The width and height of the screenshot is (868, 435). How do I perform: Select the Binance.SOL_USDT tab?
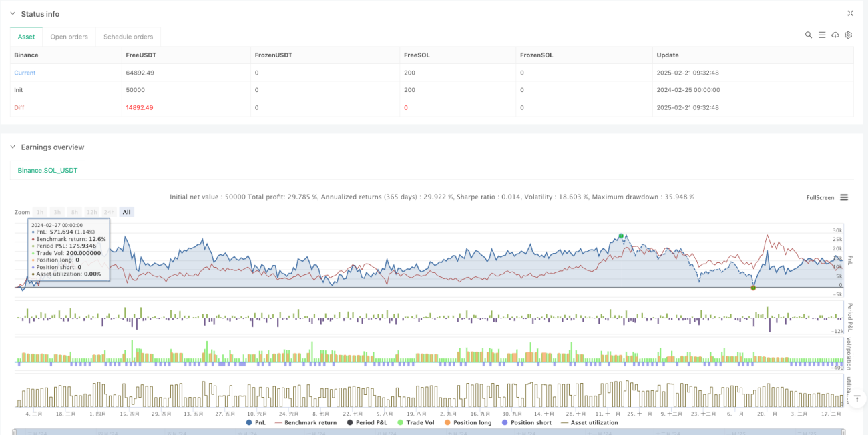[47, 171]
